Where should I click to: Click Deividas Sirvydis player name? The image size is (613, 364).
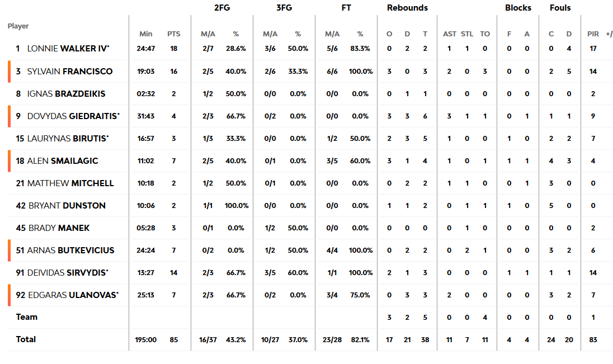pos(67,272)
